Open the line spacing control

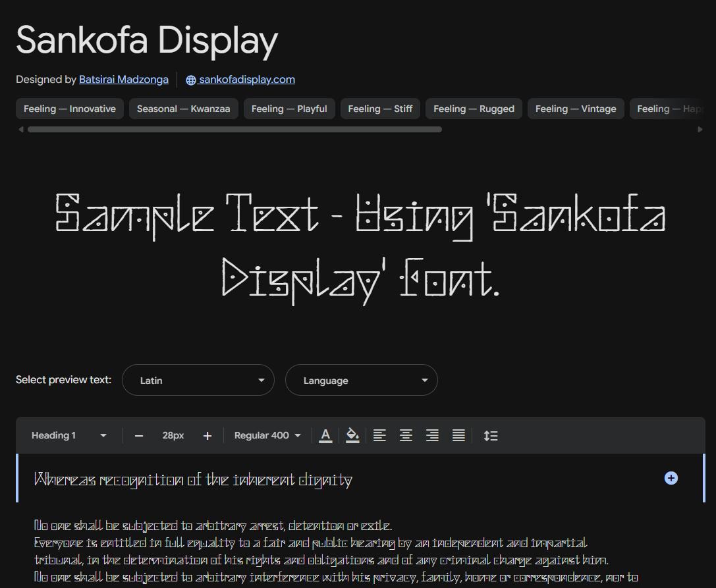click(491, 435)
